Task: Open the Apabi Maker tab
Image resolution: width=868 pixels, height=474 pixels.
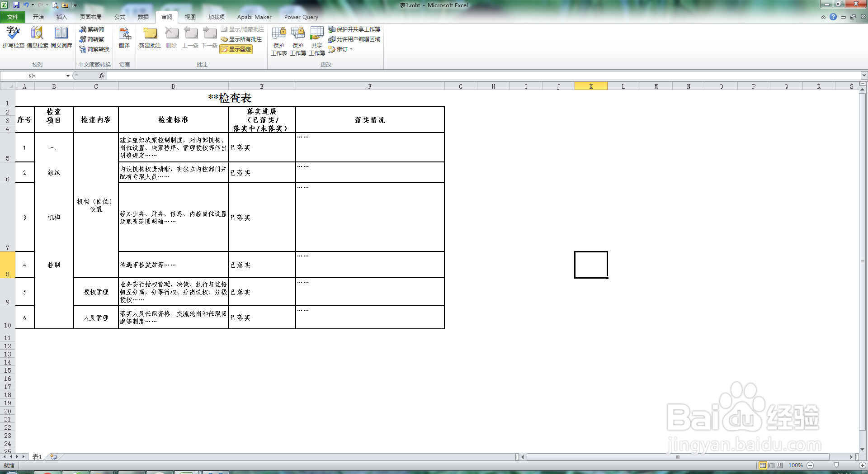Action: pos(255,17)
